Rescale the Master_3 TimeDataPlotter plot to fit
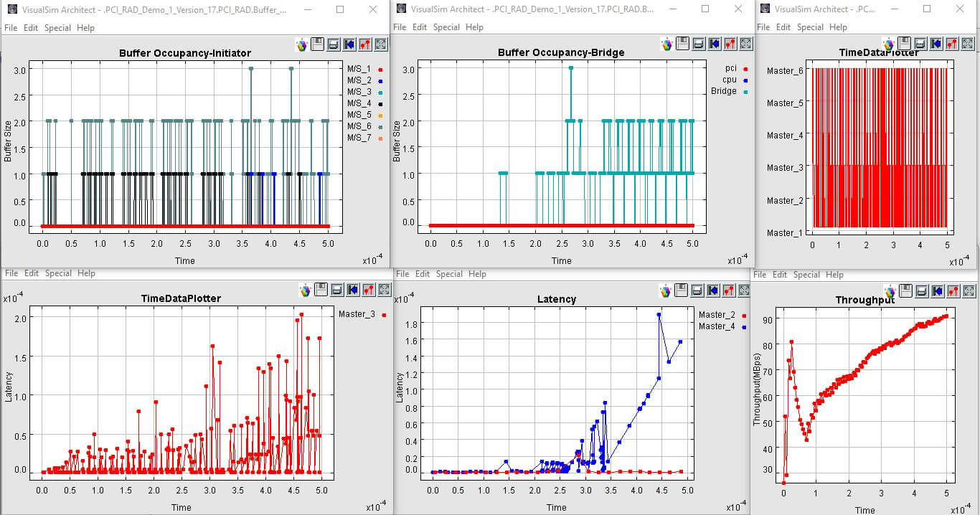The image size is (980, 515). [x=384, y=290]
